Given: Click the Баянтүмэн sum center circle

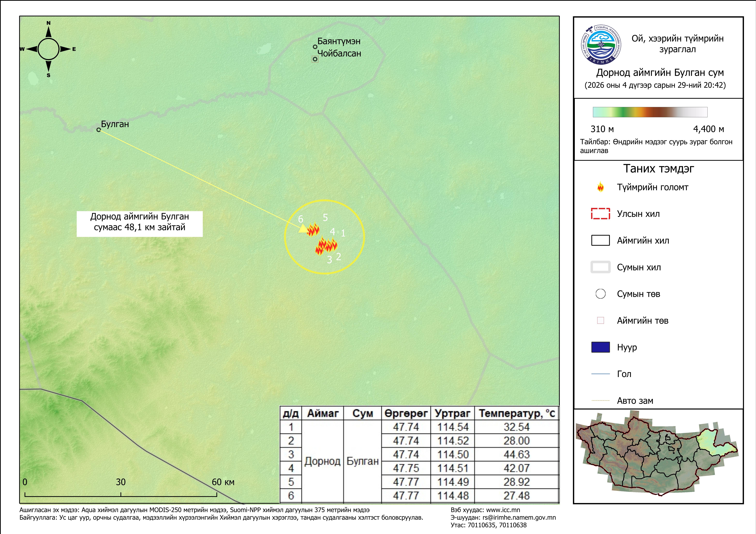Looking at the screenshot, I should 315,47.
